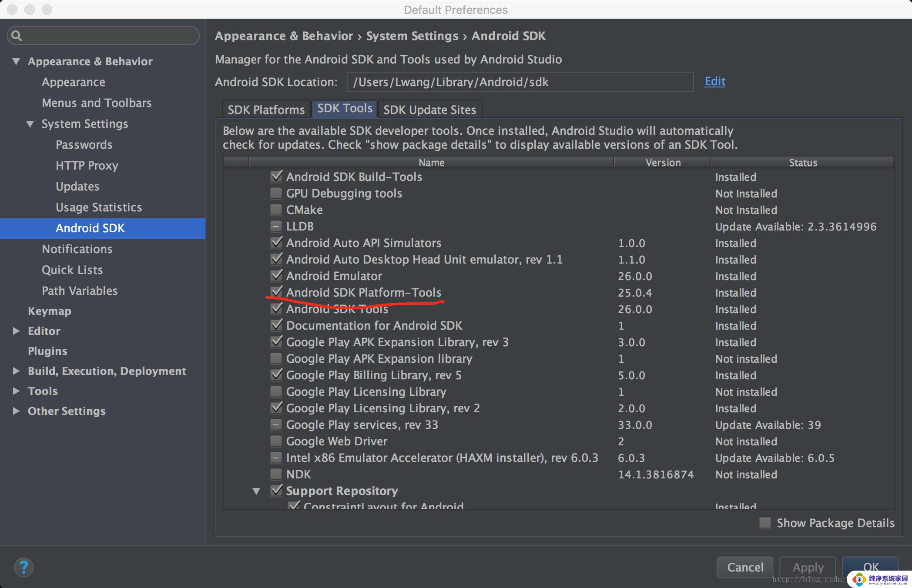Collapse the Appearance & Behavior tree arrow

(16, 61)
